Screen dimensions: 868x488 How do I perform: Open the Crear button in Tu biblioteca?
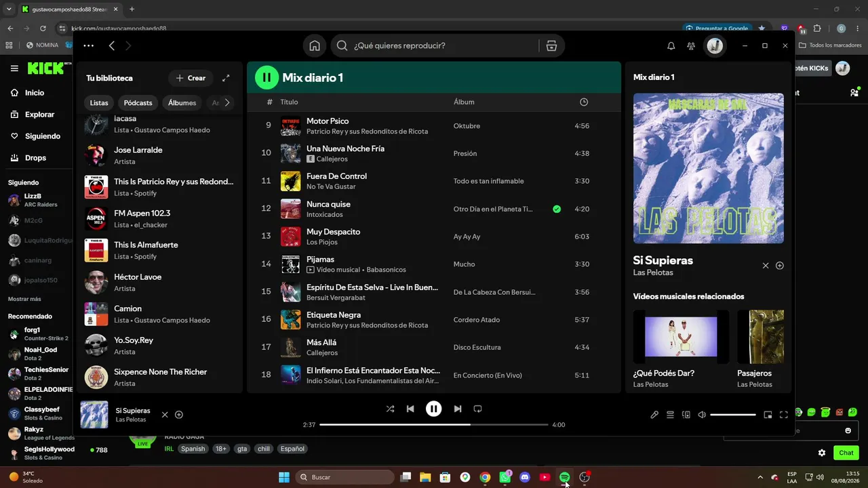pyautogui.click(x=191, y=78)
